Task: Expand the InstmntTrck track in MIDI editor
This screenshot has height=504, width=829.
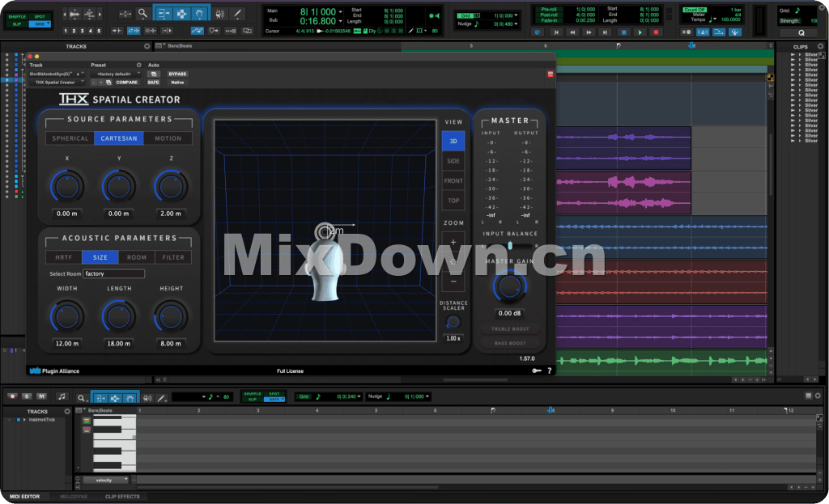Action: click(x=23, y=420)
